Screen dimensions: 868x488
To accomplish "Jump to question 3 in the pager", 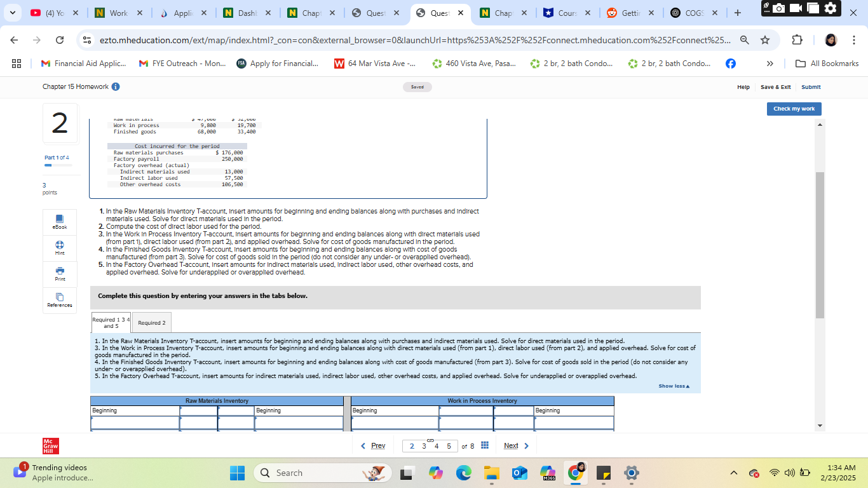I will point(424,446).
